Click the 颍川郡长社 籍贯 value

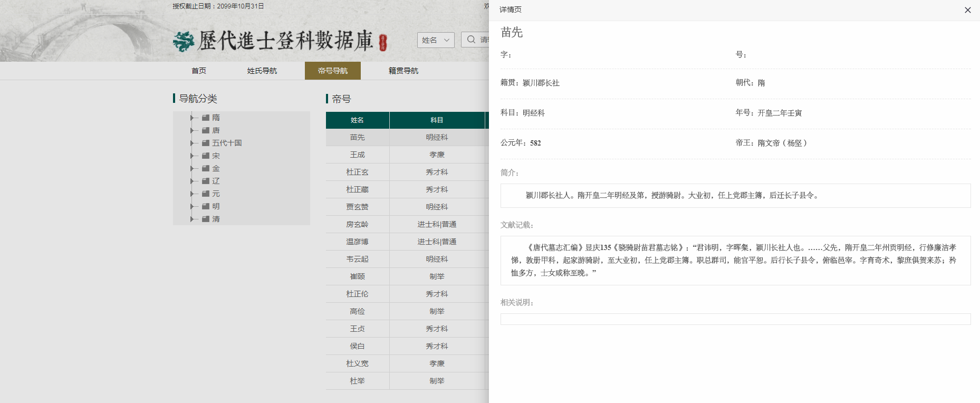pos(541,83)
